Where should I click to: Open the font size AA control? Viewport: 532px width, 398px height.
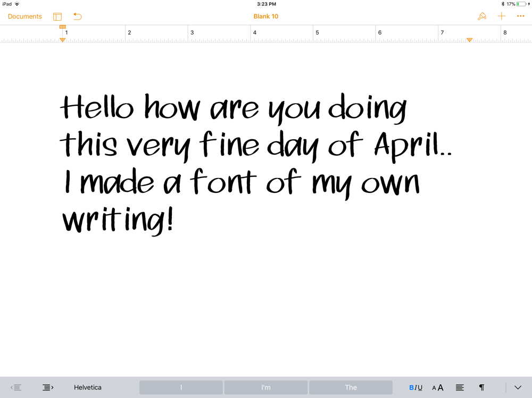(x=437, y=387)
